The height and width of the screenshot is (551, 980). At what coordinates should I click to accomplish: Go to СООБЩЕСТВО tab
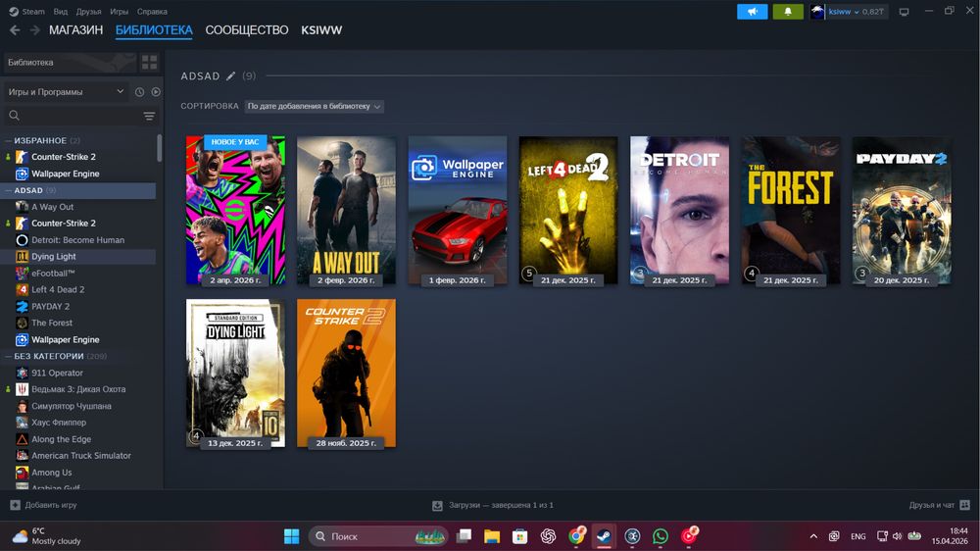[x=247, y=30]
